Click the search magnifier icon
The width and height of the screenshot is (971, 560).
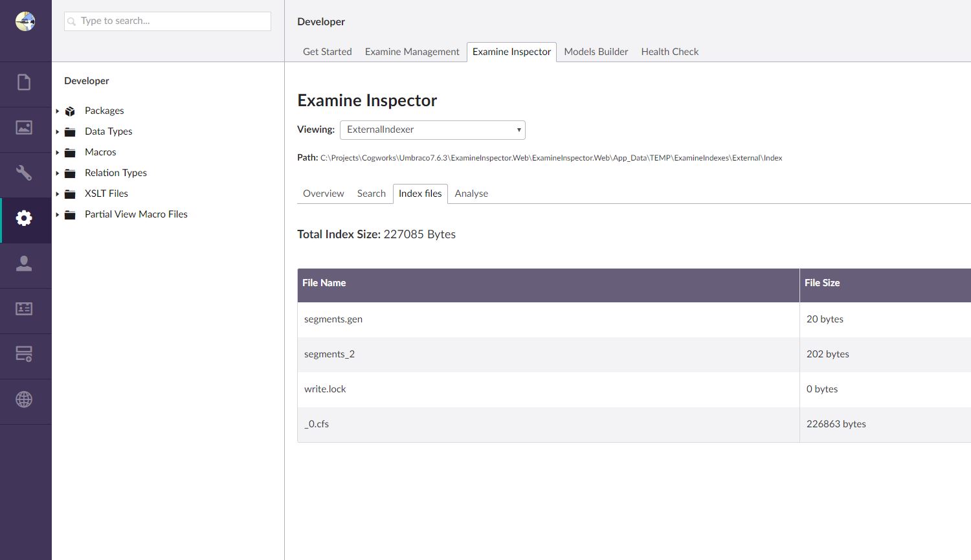(x=72, y=21)
